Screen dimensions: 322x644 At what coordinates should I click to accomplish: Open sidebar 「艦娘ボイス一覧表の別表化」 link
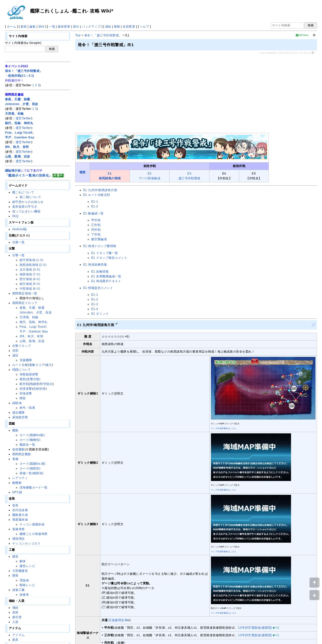click(x=28, y=176)
